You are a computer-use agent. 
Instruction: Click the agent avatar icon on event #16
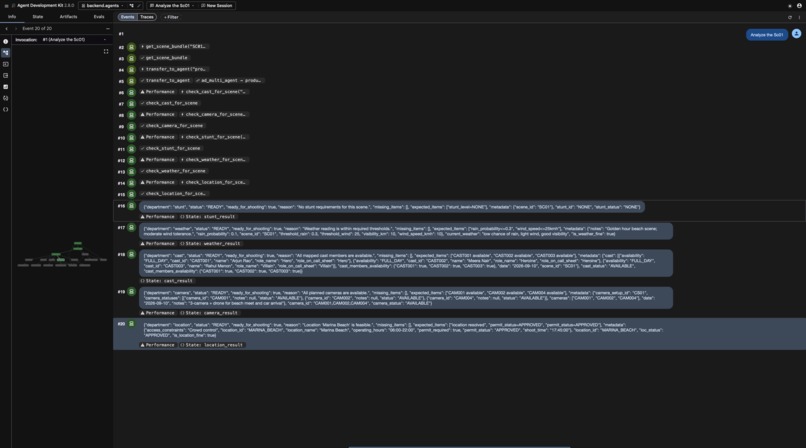coord(131,206)
